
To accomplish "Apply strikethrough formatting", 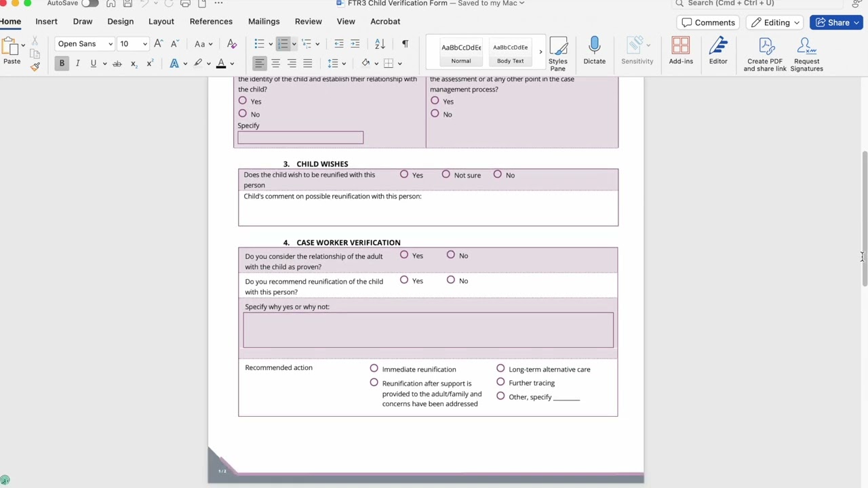I will point(117,64).
